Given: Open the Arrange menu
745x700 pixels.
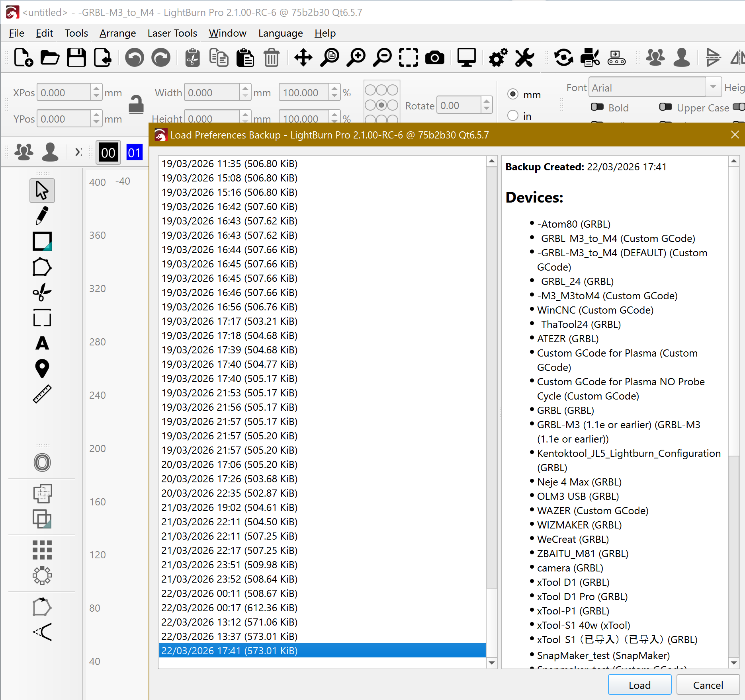Looking at the screenshot, I should click(x=117, y=33).
